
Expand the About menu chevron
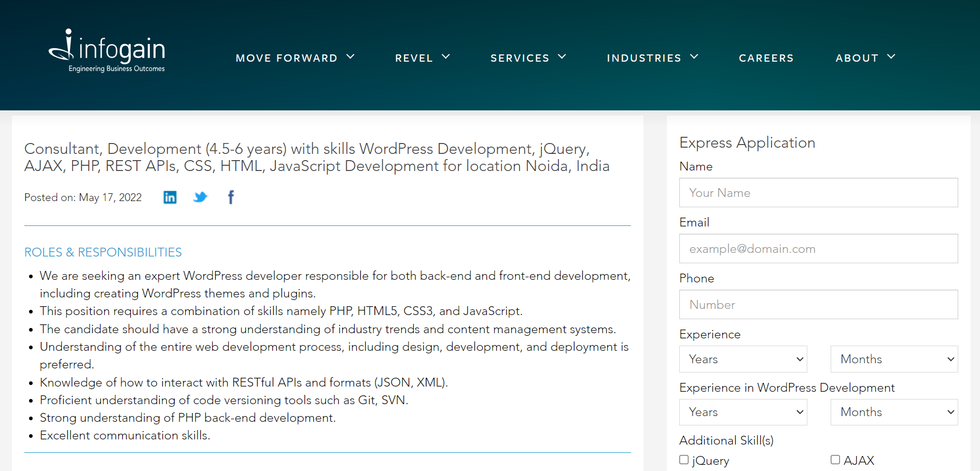[x=891, y=57]
